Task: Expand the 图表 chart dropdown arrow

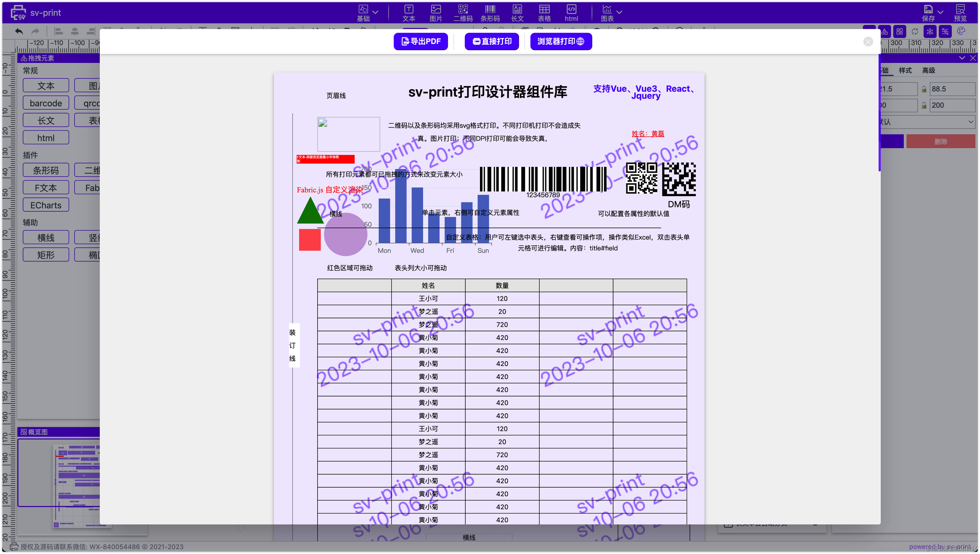Action: (619, 12)
